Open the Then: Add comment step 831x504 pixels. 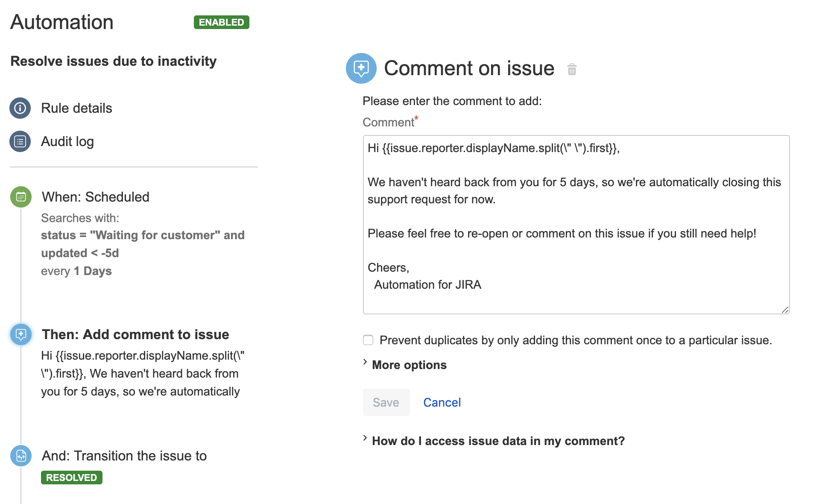pyautogui.click(x=135, y=334)
